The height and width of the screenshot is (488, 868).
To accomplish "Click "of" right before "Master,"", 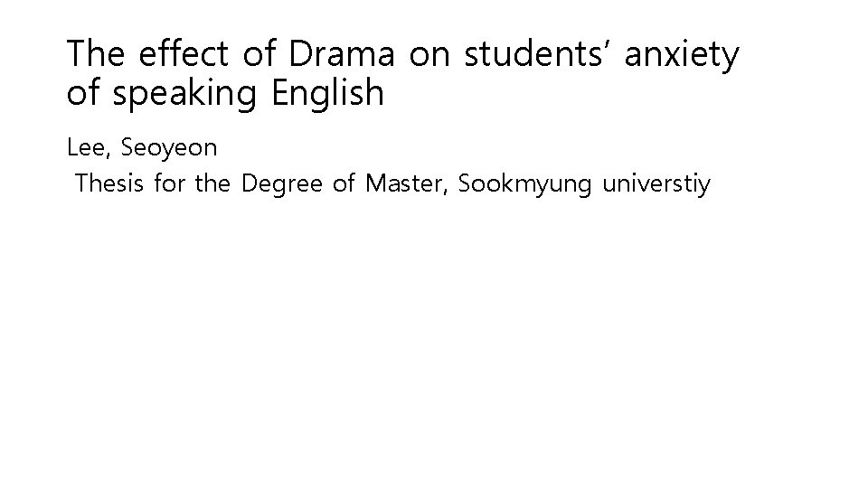I will click(x=346, y=184).
